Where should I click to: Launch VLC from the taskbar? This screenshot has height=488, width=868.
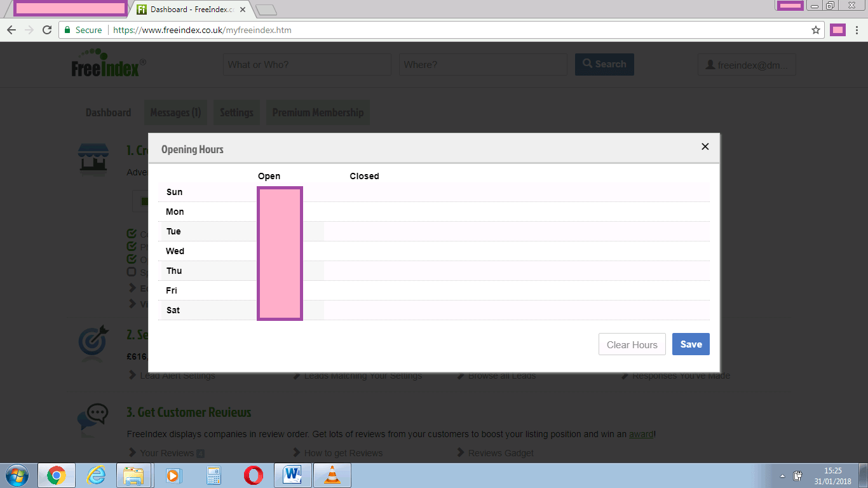point(332,475)
